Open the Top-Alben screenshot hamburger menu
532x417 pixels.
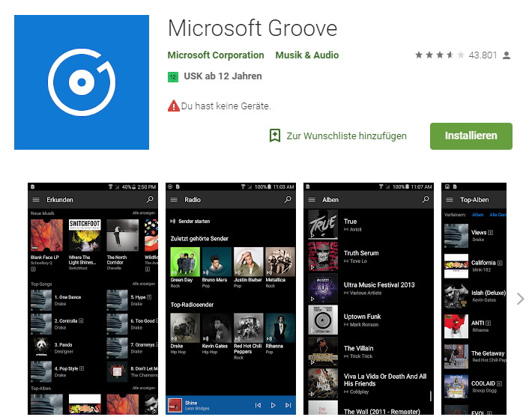[450, 200]
